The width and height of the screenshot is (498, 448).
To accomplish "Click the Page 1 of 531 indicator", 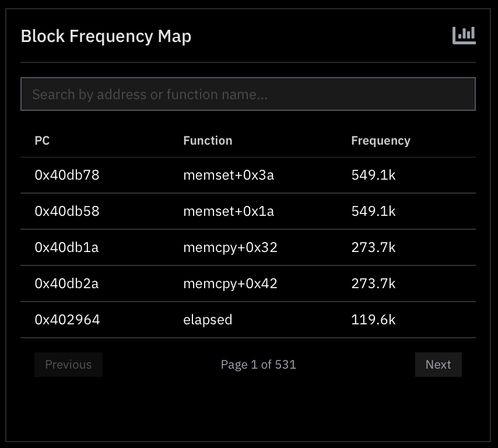I will [258, 365].
